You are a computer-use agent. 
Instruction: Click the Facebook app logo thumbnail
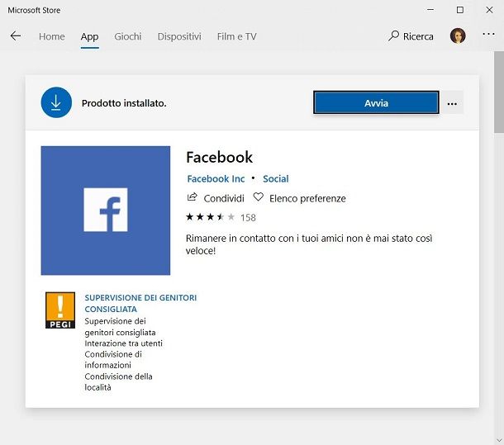click(x=106, y=211)
